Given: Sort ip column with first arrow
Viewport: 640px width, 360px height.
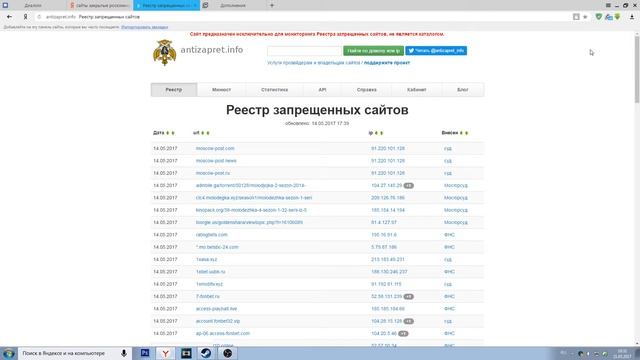Looking at the screenshot, I should [x=376, y=133].
